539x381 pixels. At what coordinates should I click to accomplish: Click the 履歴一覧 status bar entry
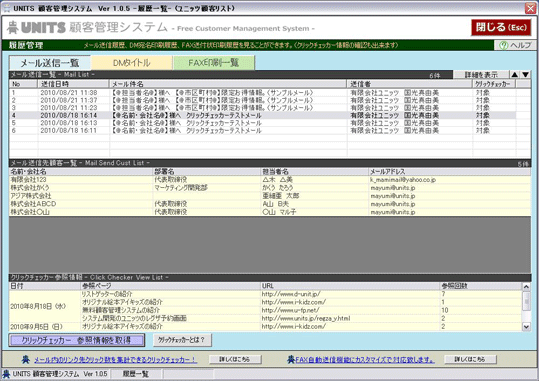[135, 374]
